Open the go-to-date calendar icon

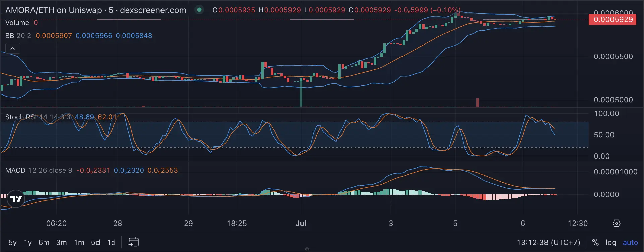pos(134,242)
